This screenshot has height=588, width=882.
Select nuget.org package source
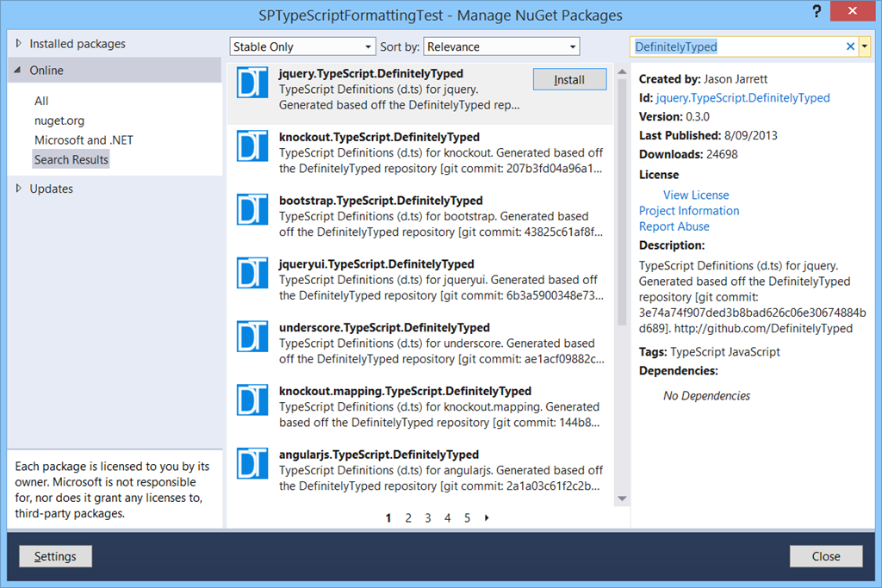(x=59, y=121)
